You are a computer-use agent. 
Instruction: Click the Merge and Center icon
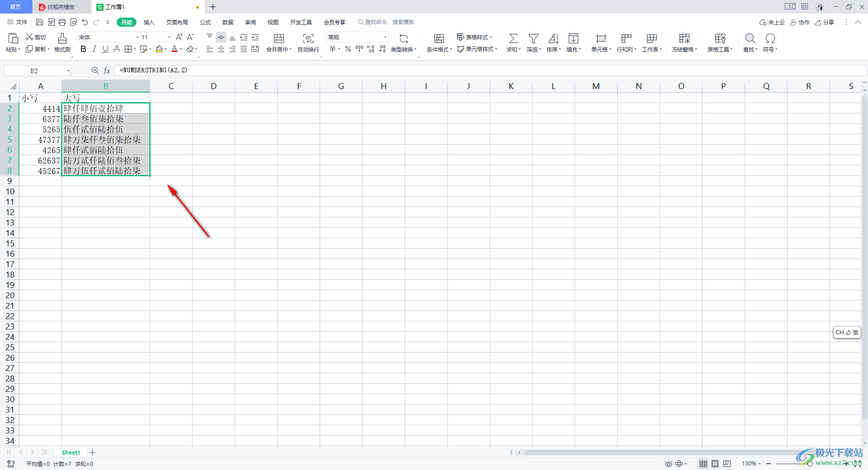click(279, 38)
